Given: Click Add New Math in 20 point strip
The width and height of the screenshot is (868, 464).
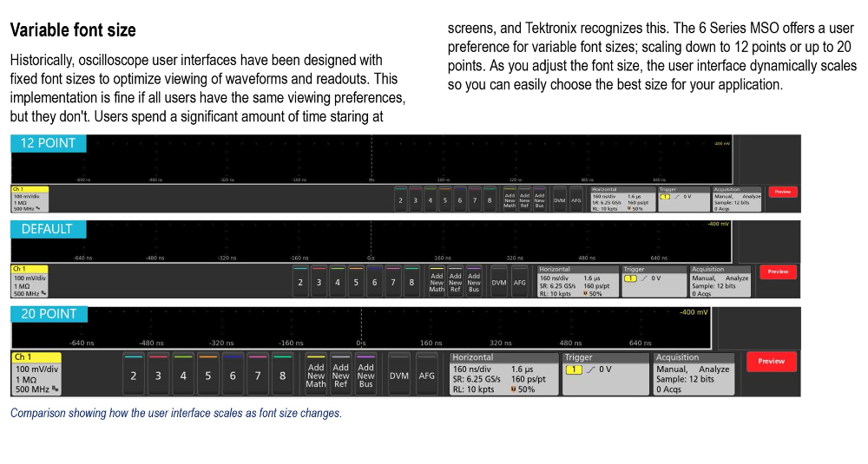Looking at the screenshot, I should tap(316, 375).
